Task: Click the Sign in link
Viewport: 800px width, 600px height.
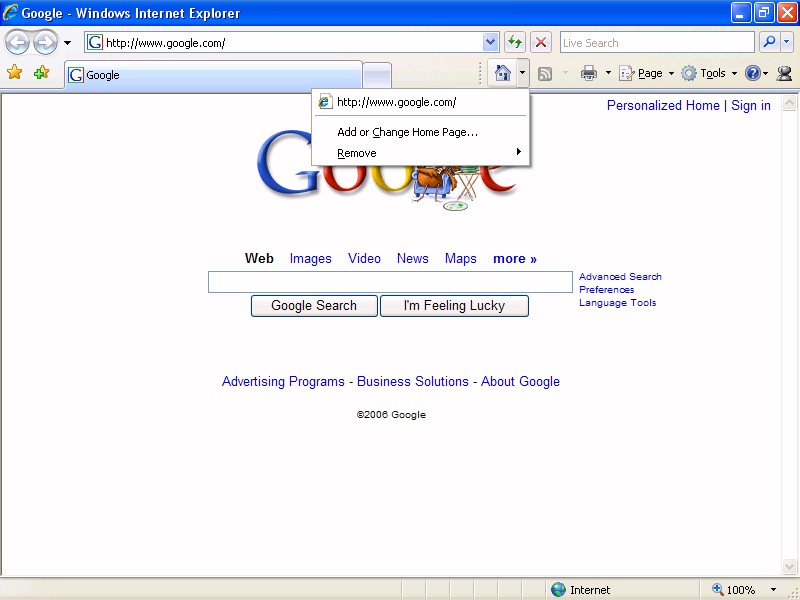Action: tap(751, 106)
